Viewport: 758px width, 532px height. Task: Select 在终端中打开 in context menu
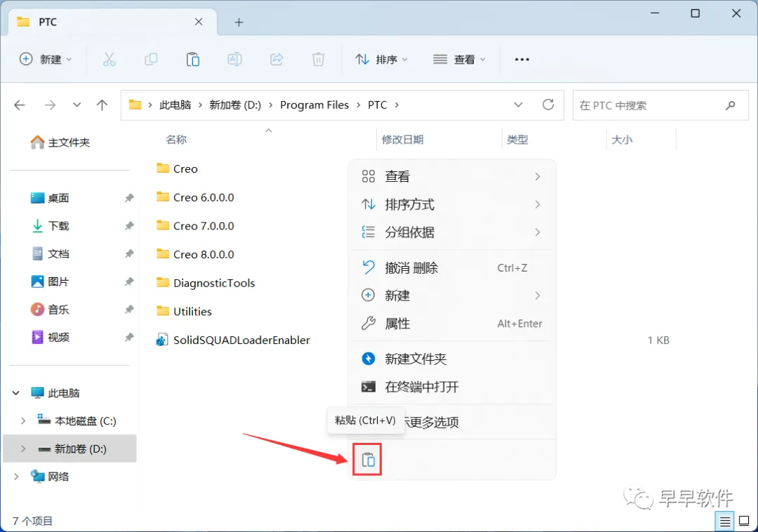click(451, 387)
